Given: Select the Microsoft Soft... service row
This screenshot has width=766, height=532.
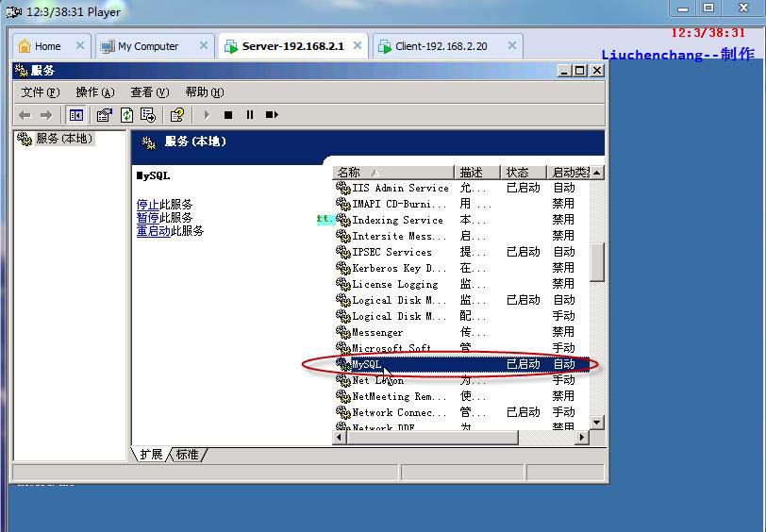Looking at the screenshot, I should [461, 348].
